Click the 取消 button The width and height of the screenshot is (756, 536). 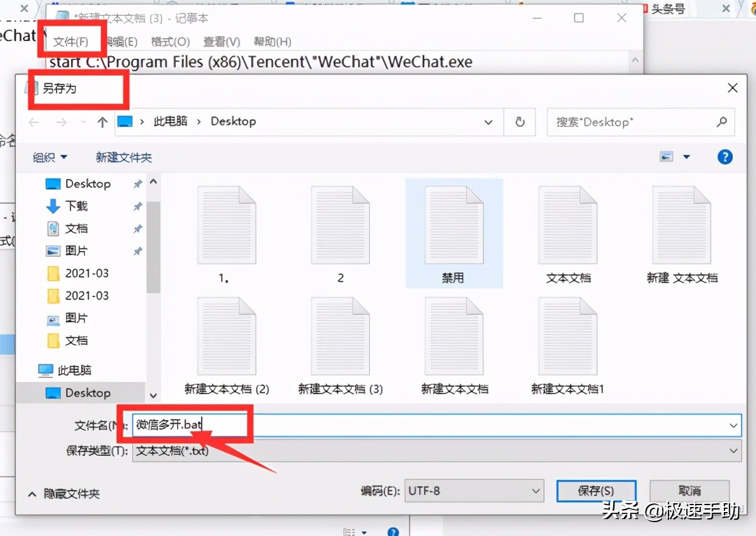point(689,491)
